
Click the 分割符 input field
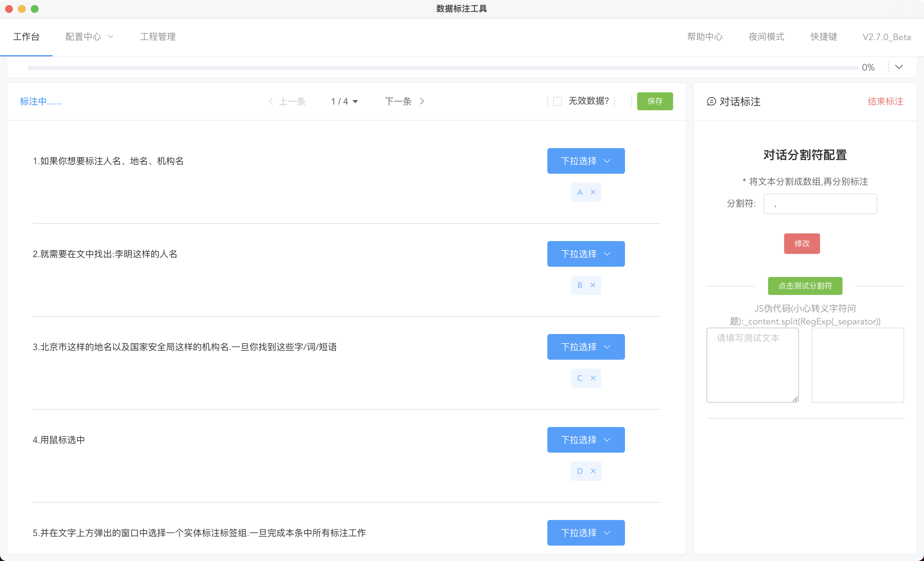[x=820, y=204]
